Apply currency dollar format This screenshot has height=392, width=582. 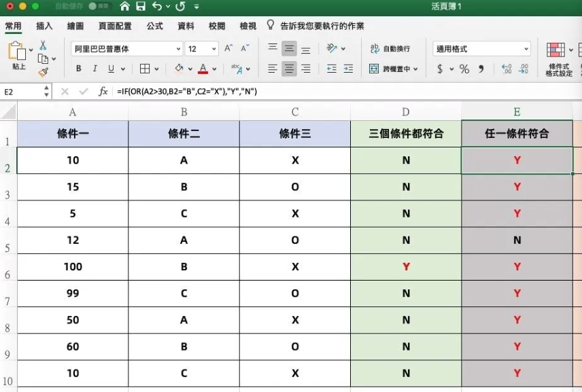coord(440,69)
